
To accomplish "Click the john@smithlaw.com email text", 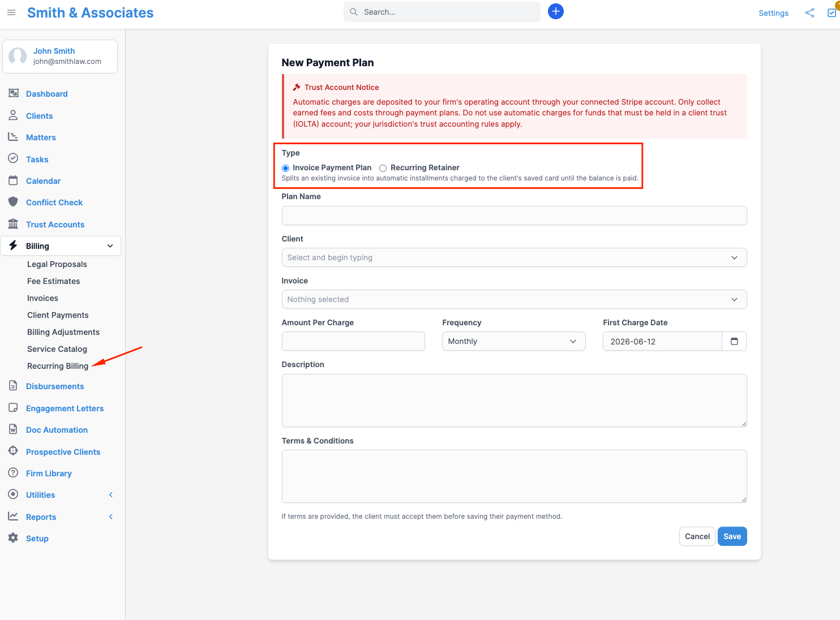I will 67,62.
